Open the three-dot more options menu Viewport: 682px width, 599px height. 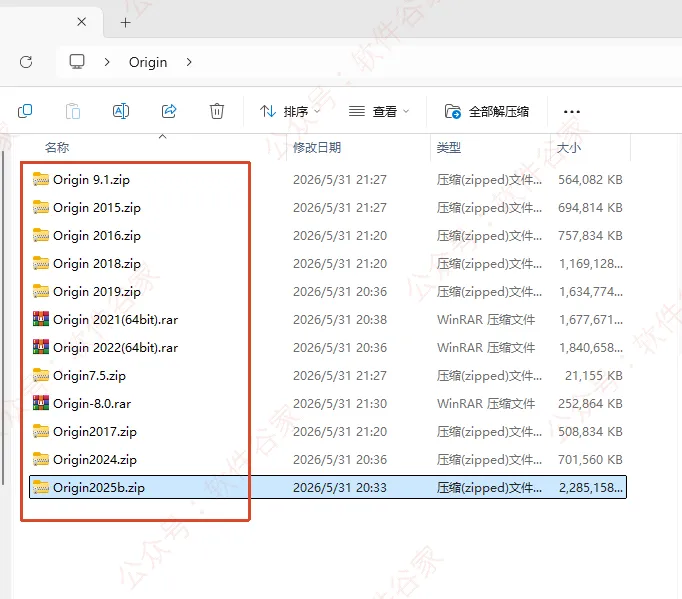tap(572, 112)
